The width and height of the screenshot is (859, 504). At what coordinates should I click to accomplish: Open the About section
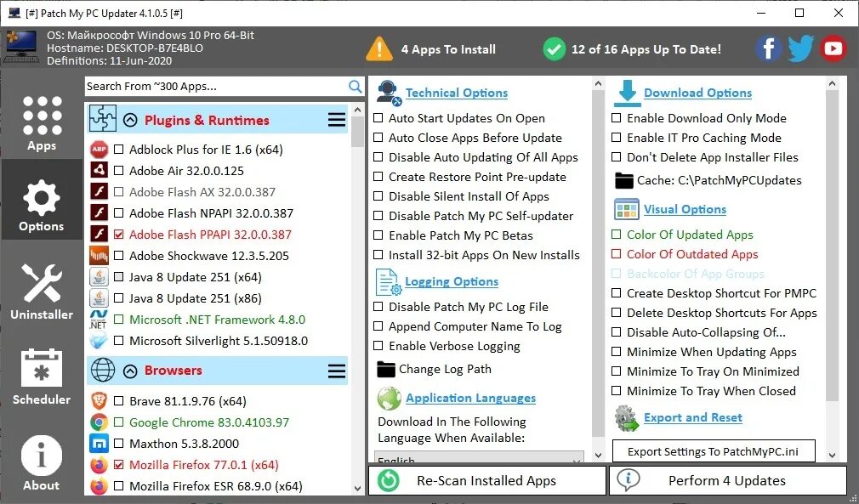tap(42, 463)
